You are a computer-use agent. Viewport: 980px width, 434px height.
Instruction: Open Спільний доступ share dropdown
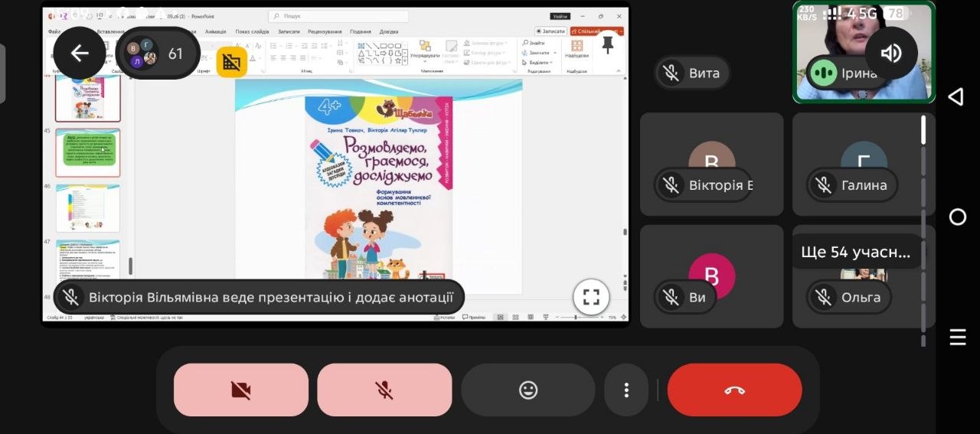(x=596, y=31)
